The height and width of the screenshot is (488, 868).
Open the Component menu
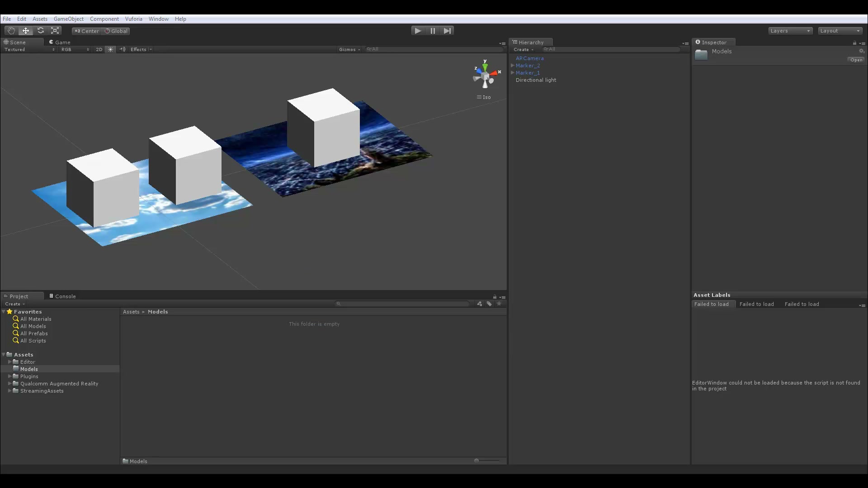click(x=104, y=19)
